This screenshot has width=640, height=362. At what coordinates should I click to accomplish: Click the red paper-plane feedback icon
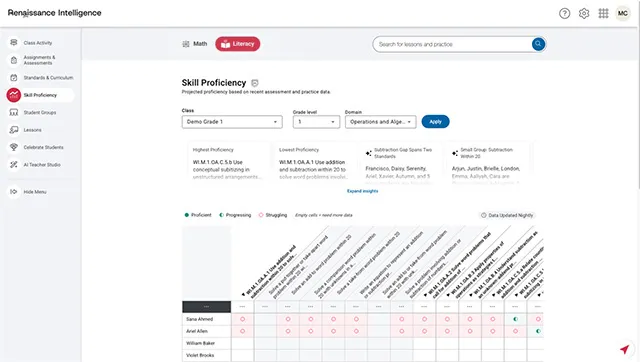tap(624, 349)
